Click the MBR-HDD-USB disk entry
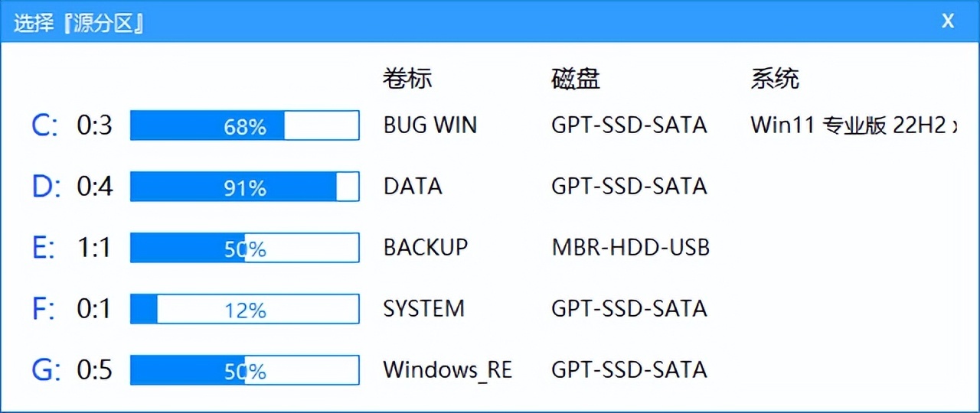Screen dimensions: 980x413 tap(630, 248)
